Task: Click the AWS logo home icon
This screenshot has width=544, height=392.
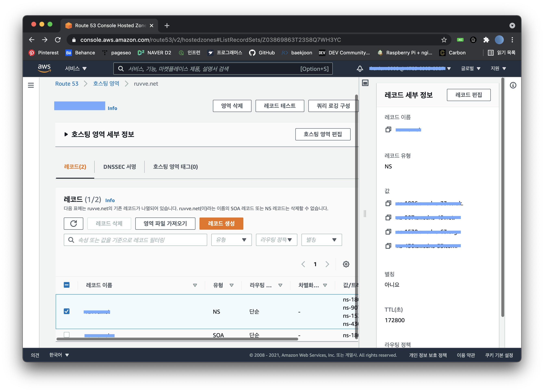Action: tap(44, 69)
